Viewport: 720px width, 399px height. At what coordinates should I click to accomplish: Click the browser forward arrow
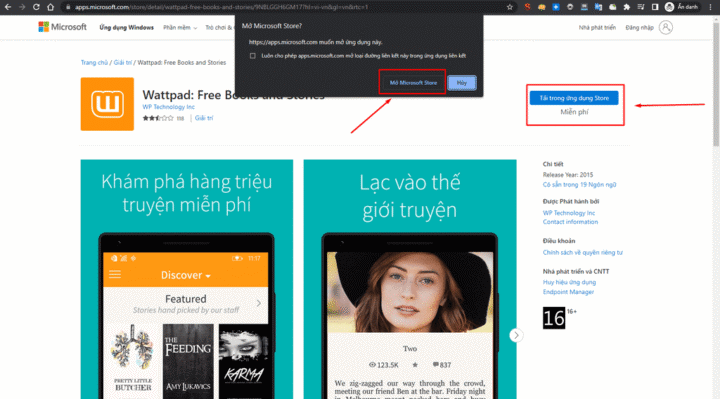point(22,7)
